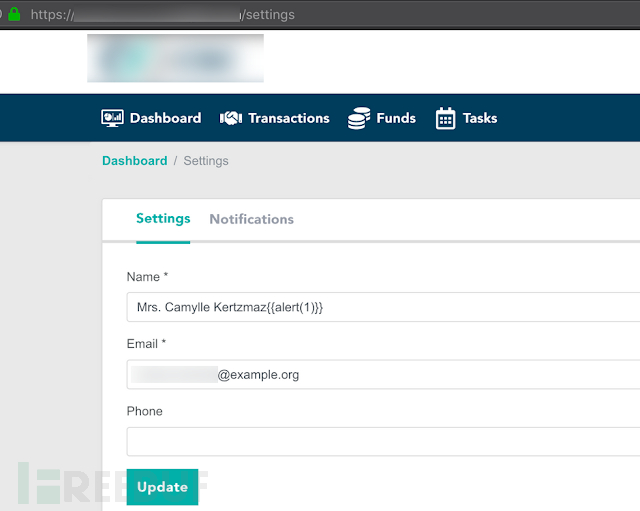Follow the Dashboard breadcrumb link
This screenshot has height=511, width=640.
coord(135,161)
